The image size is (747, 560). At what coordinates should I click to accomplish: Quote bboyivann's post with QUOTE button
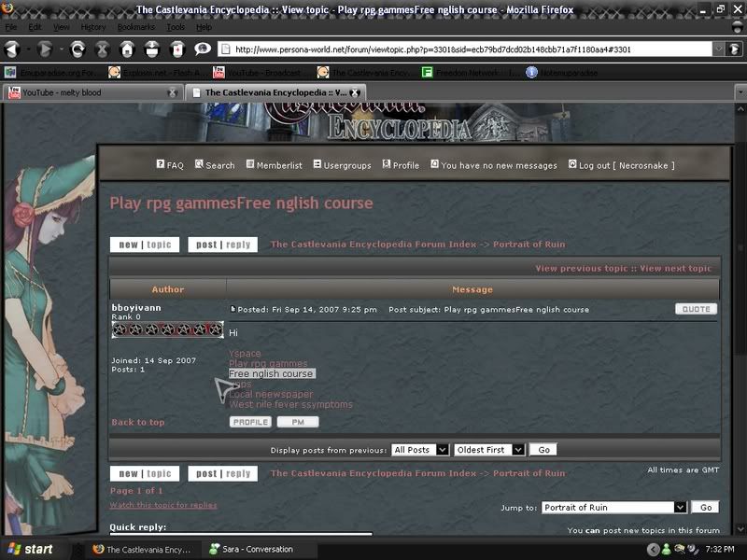click(696, 309)
